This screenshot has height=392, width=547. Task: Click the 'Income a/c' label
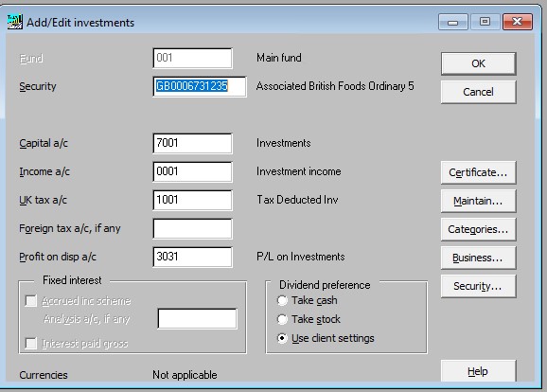click(44, 171)
